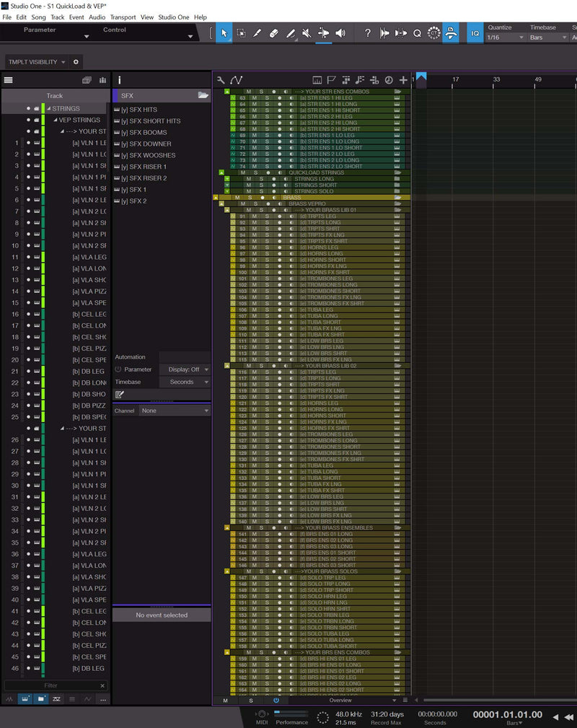Screen dimensions: 577x728
Task: Open TMPLT VISIBILITY gear settings
Action: (x=76, y=62)
